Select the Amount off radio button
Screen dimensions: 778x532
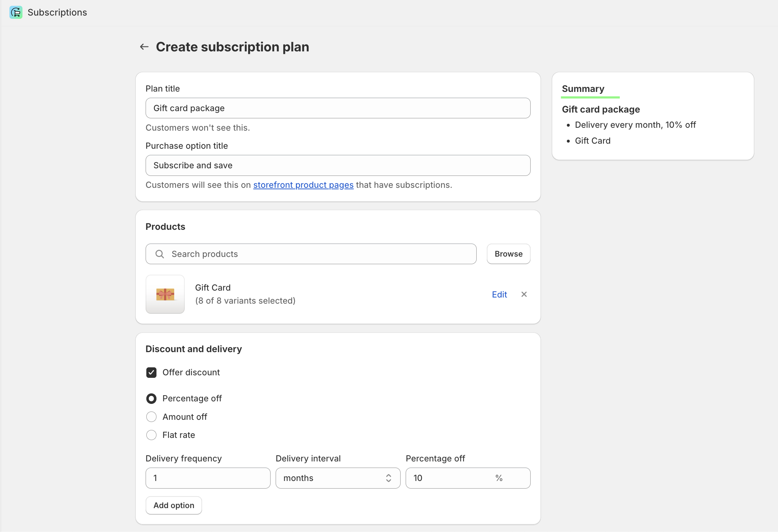point(151,417)
